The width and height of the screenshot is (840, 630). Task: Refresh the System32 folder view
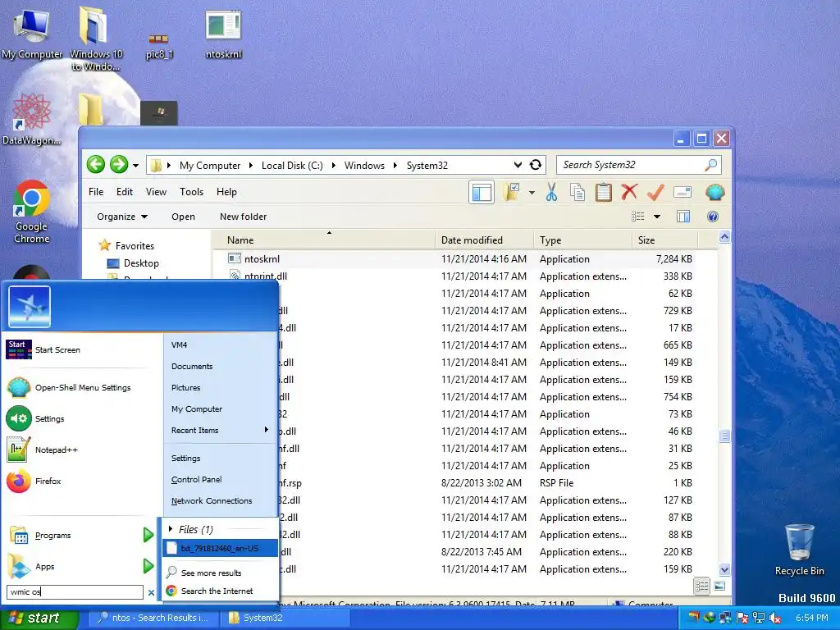(535, 165)
